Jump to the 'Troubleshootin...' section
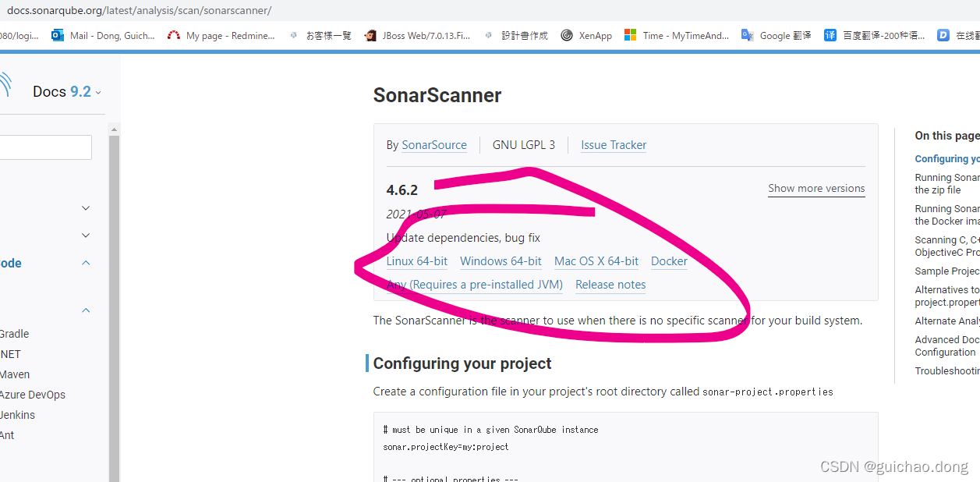The height and width of the screenshot is (482, 980). 947,370
